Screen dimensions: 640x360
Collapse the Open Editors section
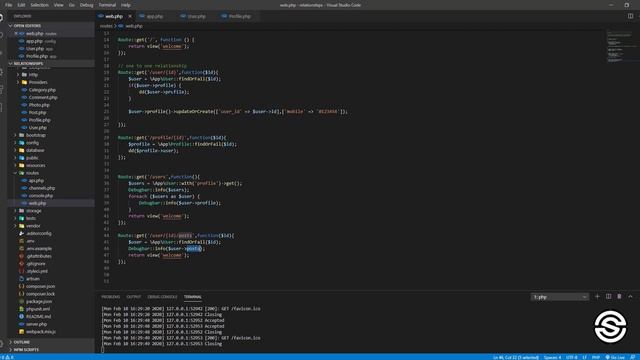[x=51, y=26]
